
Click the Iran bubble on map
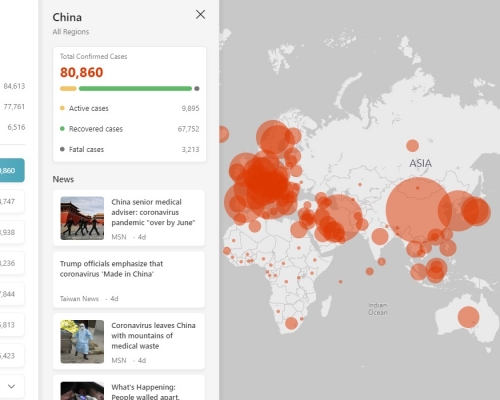[340, 218]
